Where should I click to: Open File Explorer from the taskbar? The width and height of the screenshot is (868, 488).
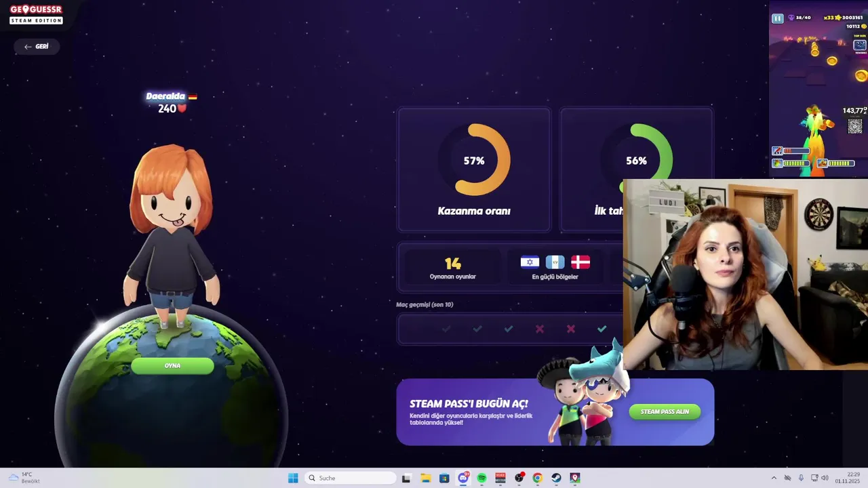pos(426,478)
